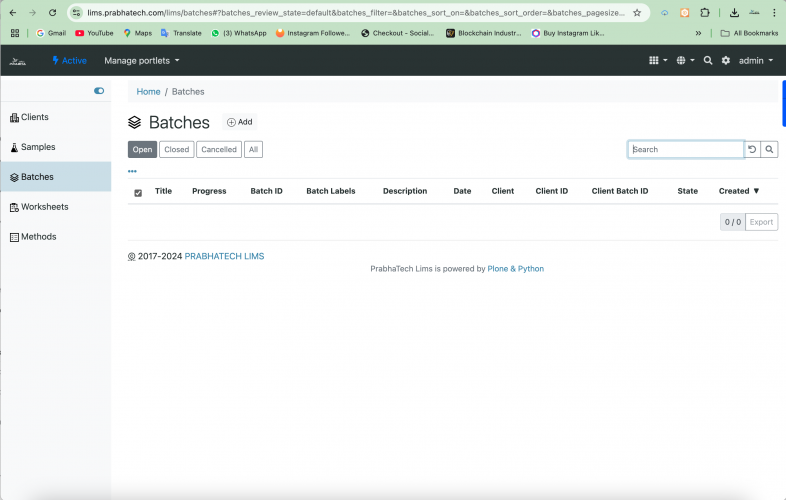Click the Batches stacked layers heading icon

tap(134, 122)
